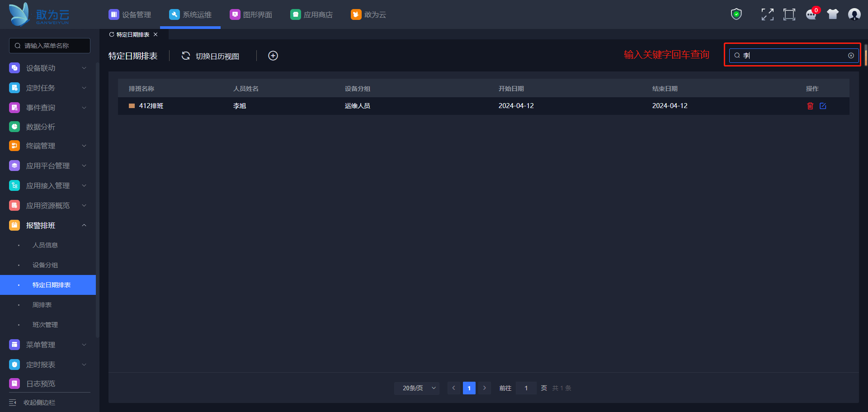Click the shield security icon in header
868x412 pixels.
736,14
